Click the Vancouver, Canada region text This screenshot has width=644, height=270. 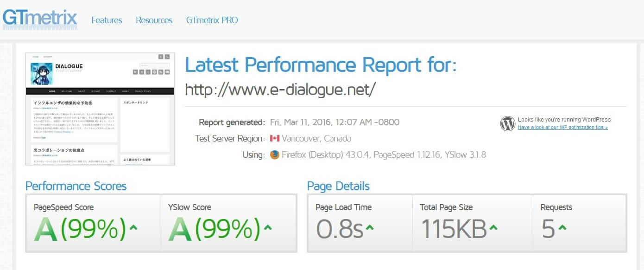tap(316, 138)
